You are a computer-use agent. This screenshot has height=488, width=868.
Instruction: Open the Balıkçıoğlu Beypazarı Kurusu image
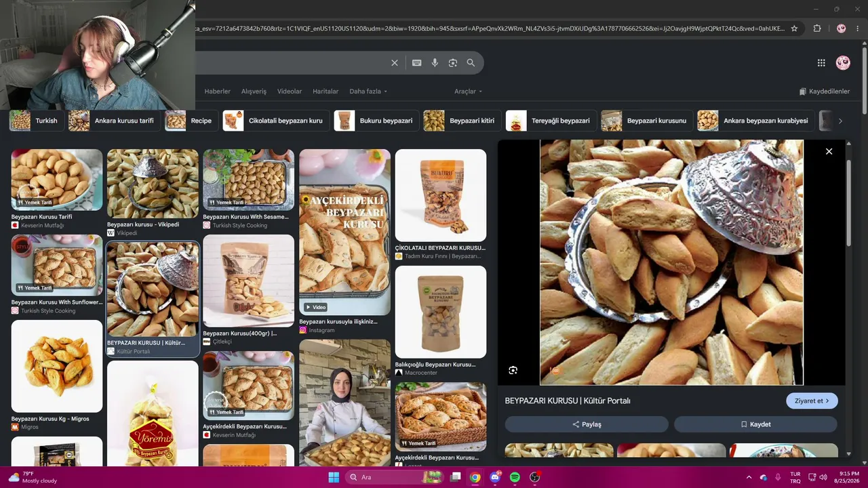pyautogui.click(x=441, y=312)
